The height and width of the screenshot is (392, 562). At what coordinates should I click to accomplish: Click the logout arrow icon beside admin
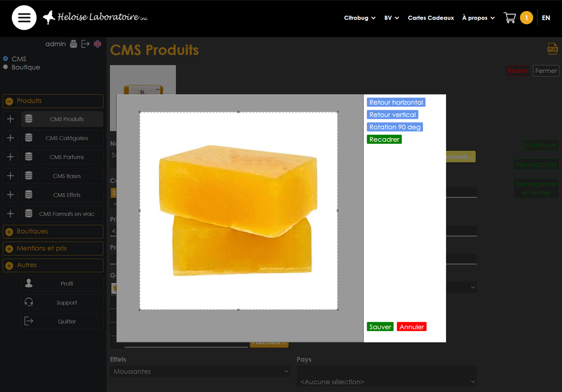click(x=85, y=44)
